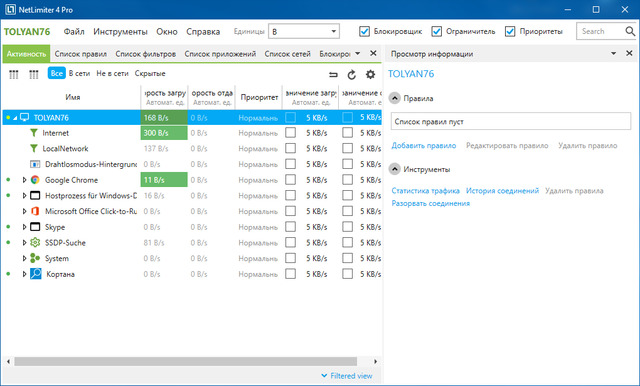Click the second column layout icon
The height and width of the screenshot is (386, 640).
coord(34,74)
